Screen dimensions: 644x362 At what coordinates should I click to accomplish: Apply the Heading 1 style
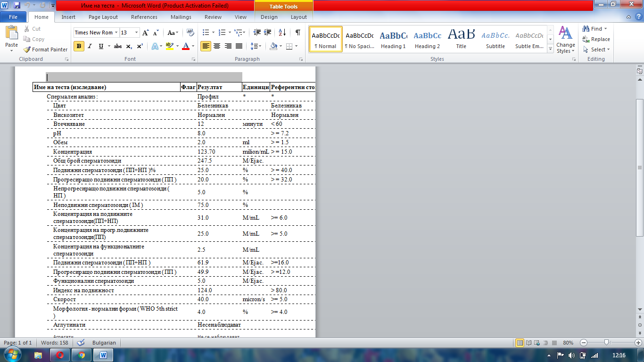point(393,39)
